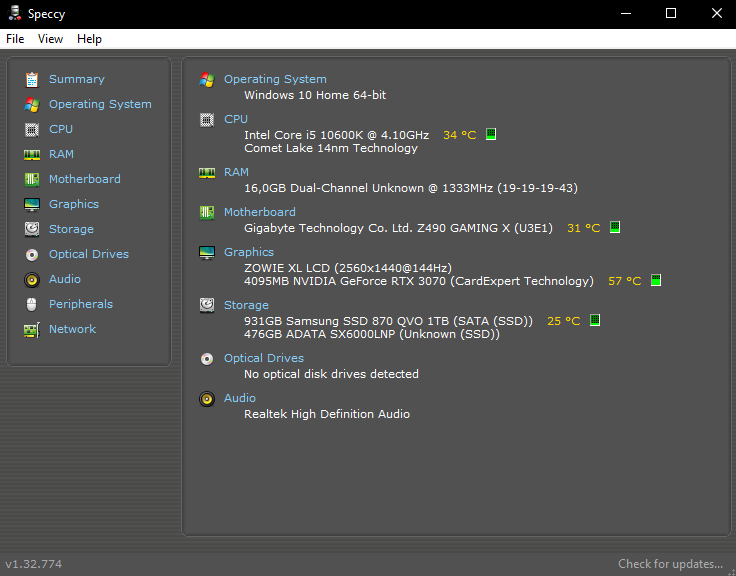The image size is (736, 576).
Task: Click the Peripherals mouse icon in sidebar
Action: 32,304
